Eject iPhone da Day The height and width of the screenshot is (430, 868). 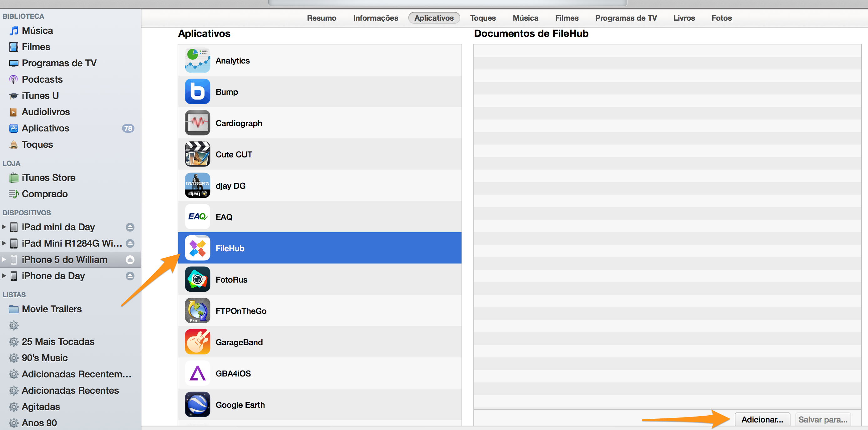click(x=130, y=276)
